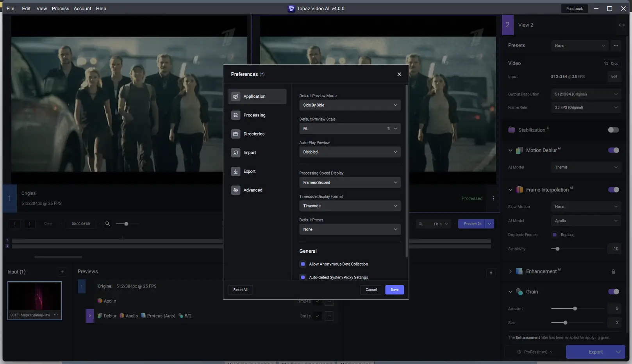Open the Advanced preferences section
Screen dimensions: 632x364
click(257, 190)
